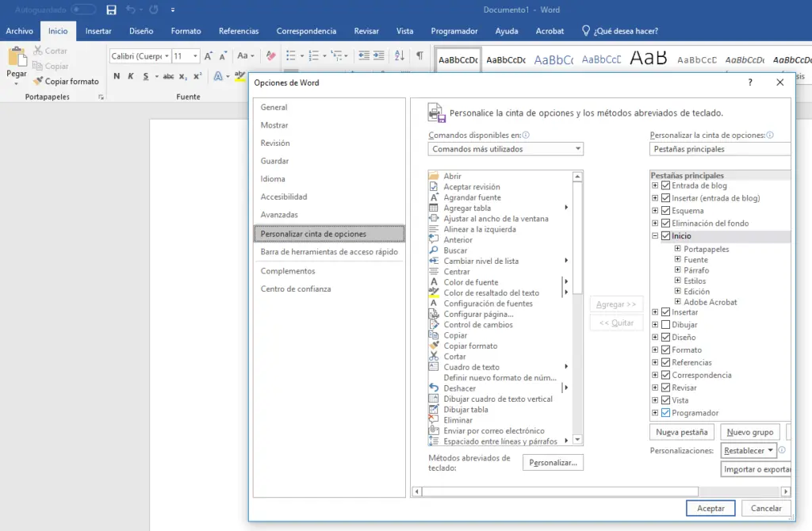Expand the Portapapeles group node

click(677, 248)
